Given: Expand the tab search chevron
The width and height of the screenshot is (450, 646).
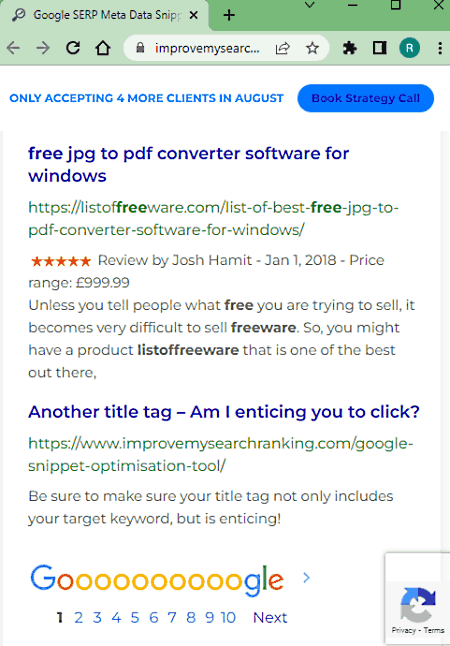Looking at the screenshot, I should coord(309,5).
